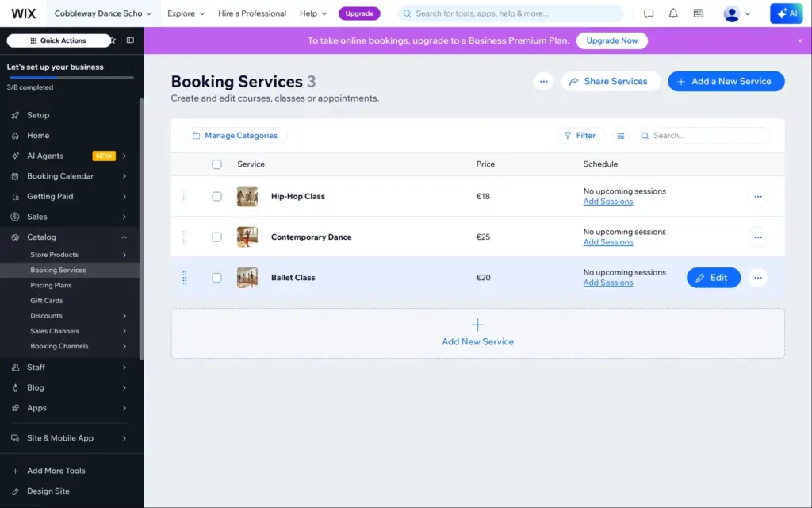Click the drag handle of the Ballet Class row
This screenshot has width=812, height=508.
pos(184,278)
